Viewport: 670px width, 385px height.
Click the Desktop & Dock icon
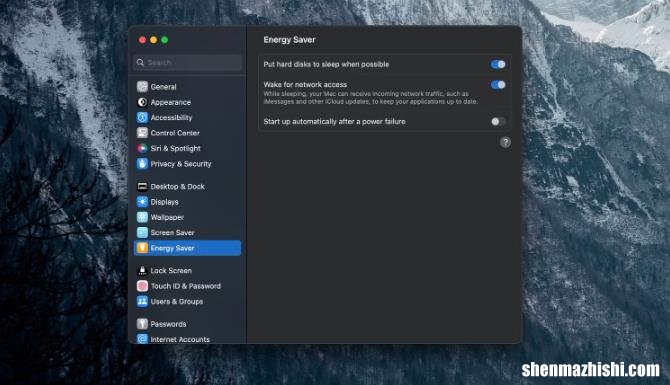click(x=142, y=186)
